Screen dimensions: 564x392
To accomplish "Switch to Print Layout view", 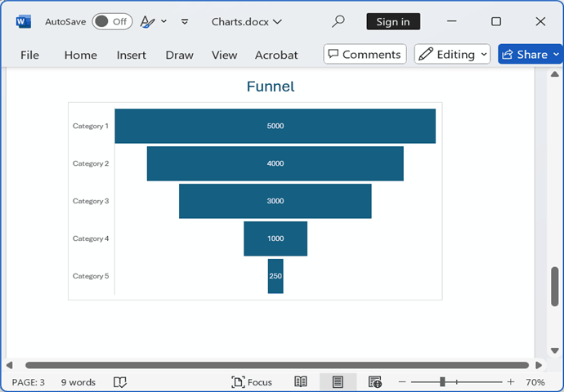I will point(338,382).
